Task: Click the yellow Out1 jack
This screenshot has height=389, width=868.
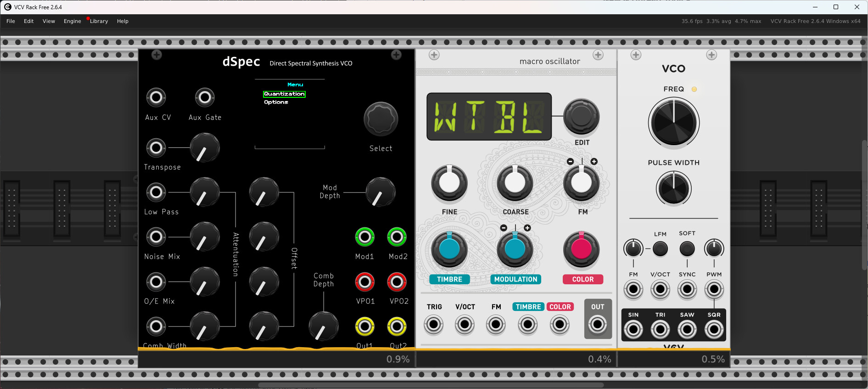Action: 365,327
